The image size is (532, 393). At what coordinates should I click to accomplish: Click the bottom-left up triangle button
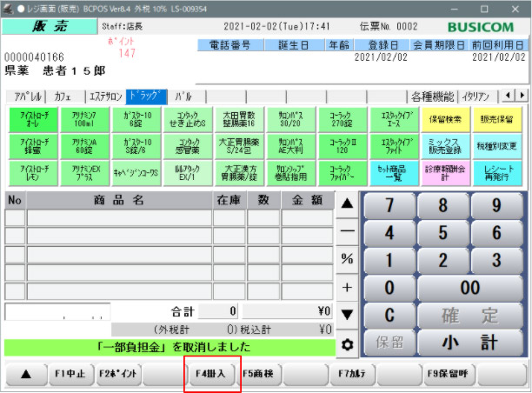tap(24, 375)
